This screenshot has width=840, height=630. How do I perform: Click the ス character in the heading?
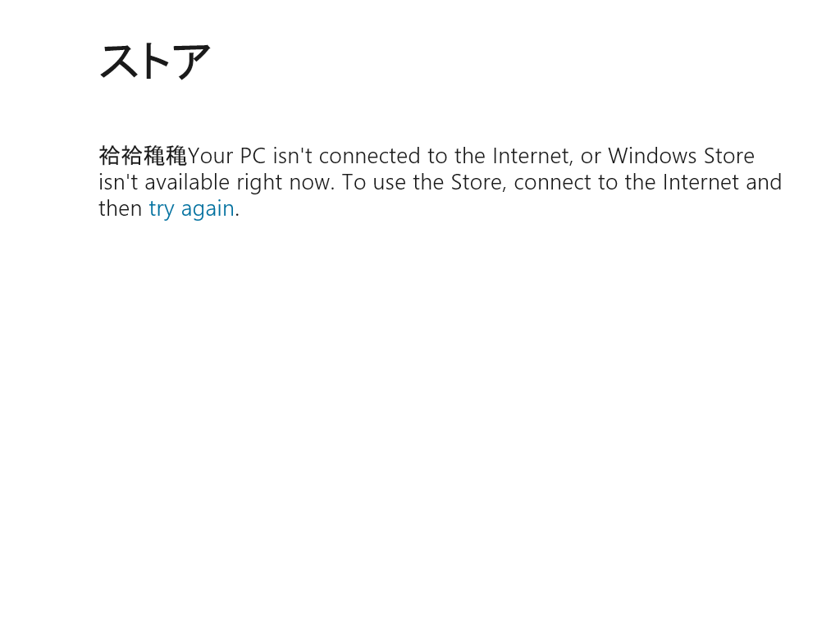117,61
